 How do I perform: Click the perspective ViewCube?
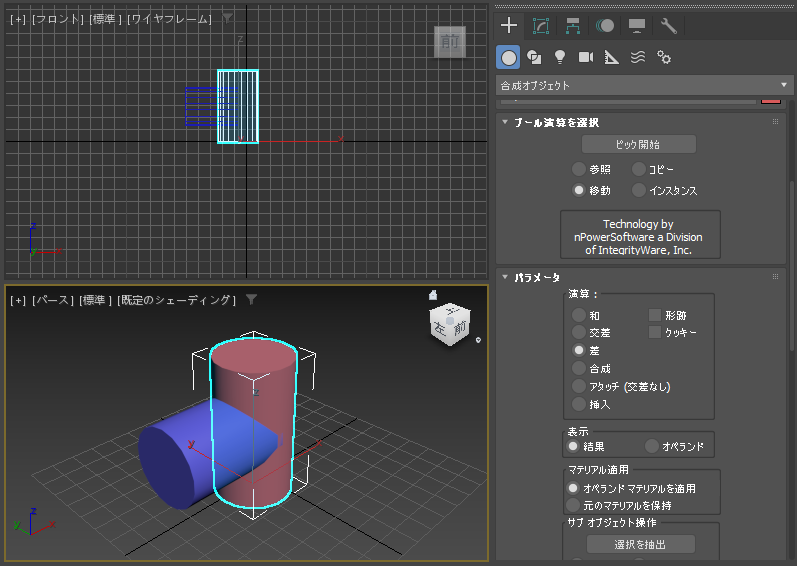pyautogui.click(x=450, y=325)
